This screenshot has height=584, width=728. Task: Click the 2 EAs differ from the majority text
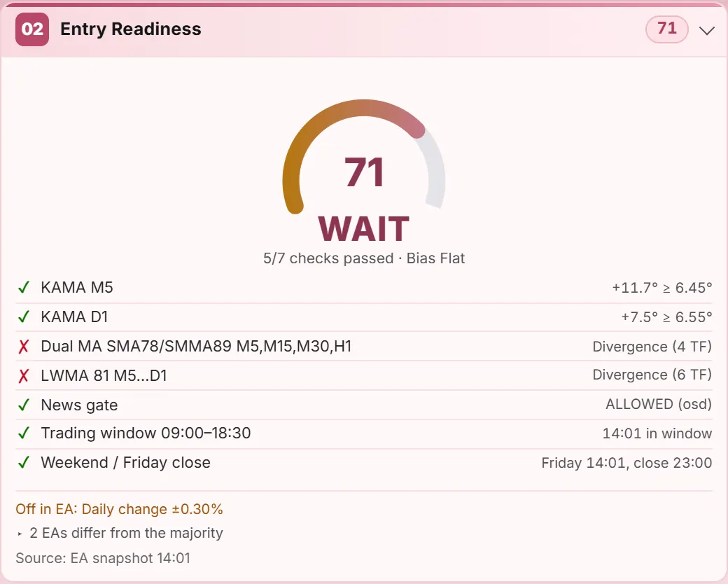126,533
